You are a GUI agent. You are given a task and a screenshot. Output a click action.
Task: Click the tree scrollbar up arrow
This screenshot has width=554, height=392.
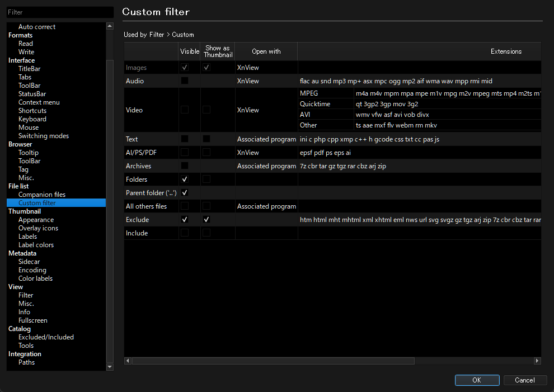pos(110,26)
